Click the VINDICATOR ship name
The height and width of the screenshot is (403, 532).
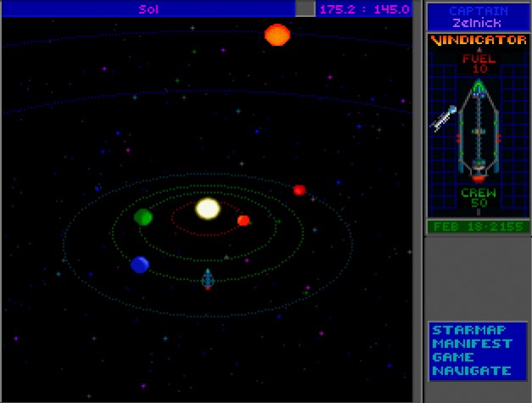[x=479, y=40]
